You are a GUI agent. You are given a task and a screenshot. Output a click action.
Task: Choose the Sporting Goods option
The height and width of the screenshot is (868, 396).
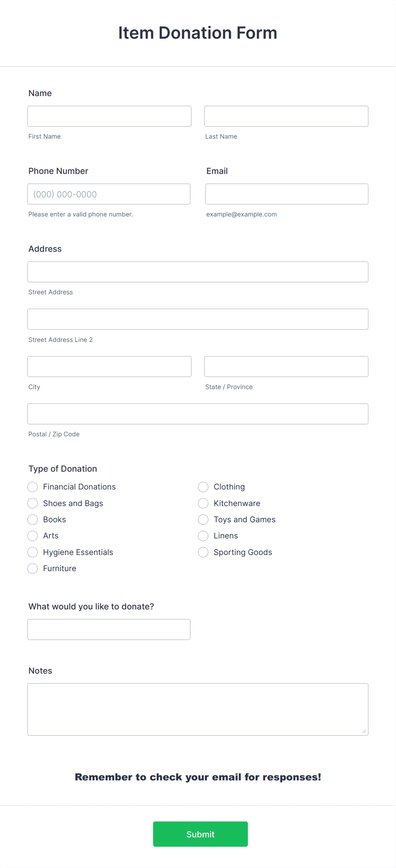203,552
